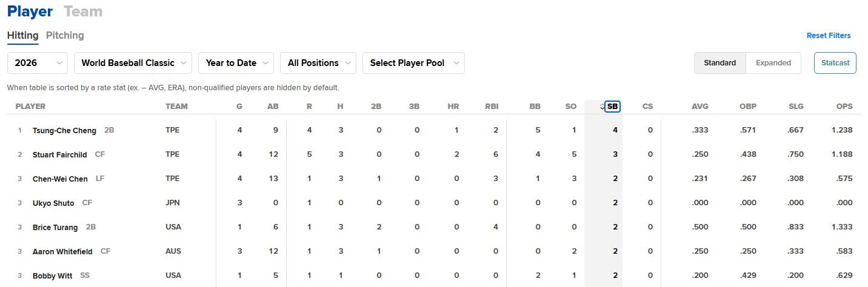This screenshot has width=868, height=287.
Task: Sort table by HR column header
Action: tap(453, 107)
